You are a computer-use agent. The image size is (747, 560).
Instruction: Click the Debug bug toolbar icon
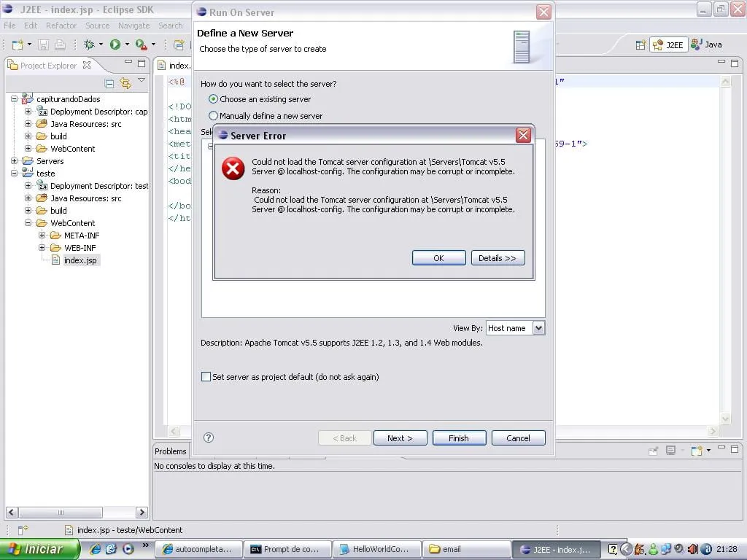click(89, 44)
